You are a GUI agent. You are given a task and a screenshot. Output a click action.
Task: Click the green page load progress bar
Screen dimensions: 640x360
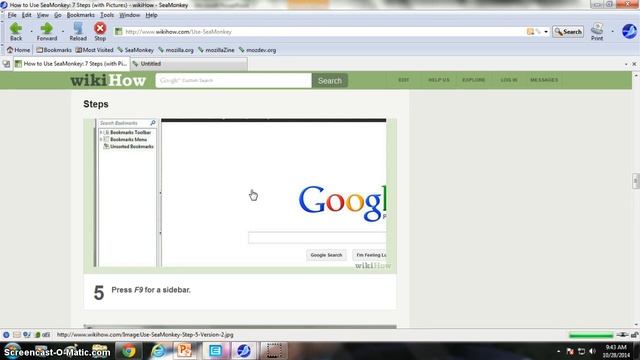591,335
